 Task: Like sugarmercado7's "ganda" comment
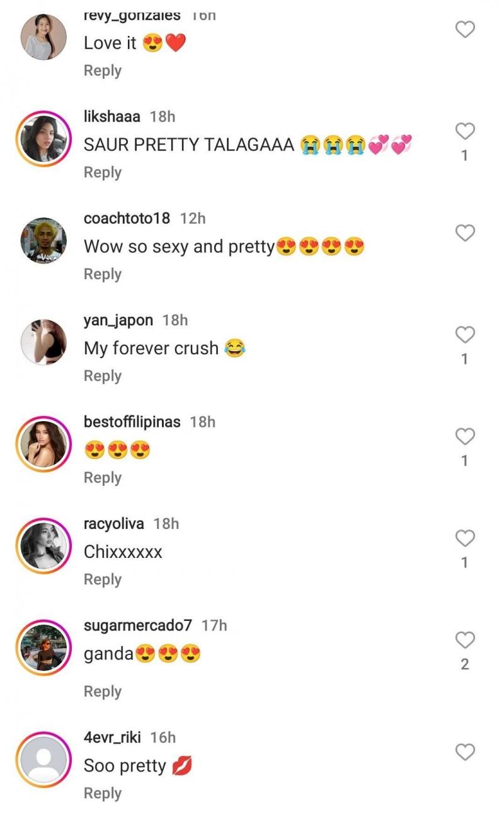pyautogui.click(x=465, y=640)
